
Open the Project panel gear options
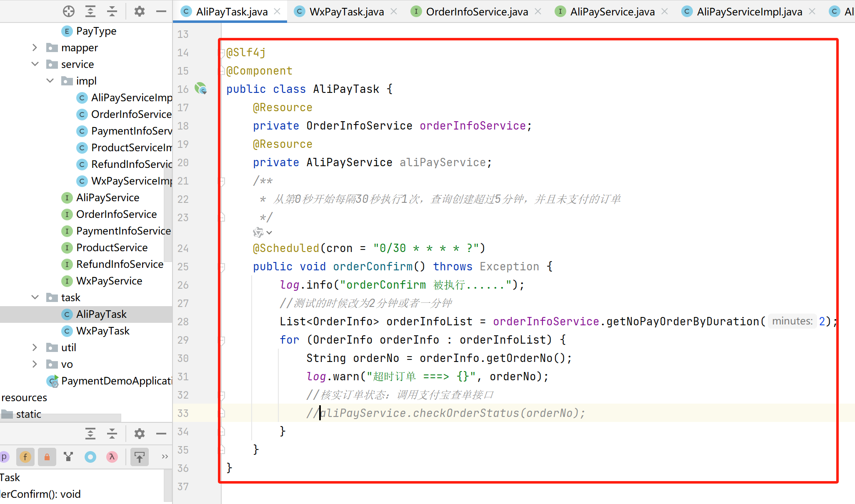pyautogui.click(x=139, y=11)
